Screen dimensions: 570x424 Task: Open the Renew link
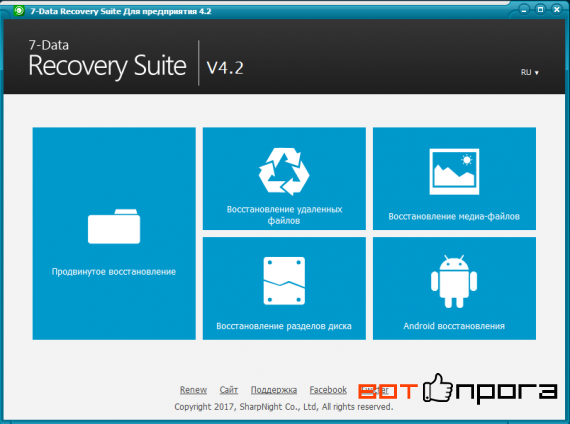(x=193, y=390)
